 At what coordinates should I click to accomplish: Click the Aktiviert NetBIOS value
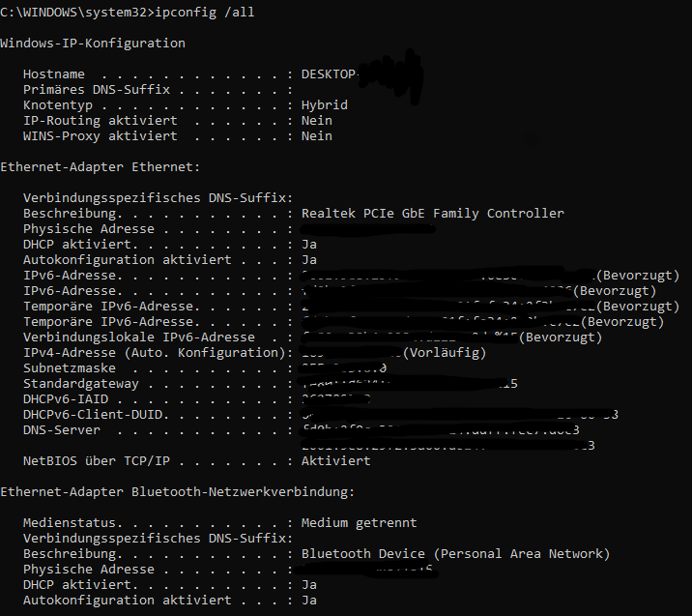point(335,461)
